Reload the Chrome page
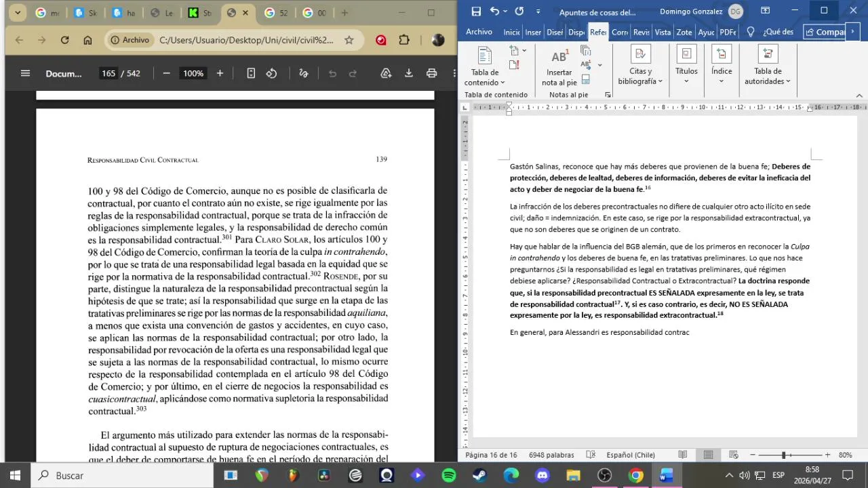This screenshot has height=488, width=868. click(x=64, y=40)
